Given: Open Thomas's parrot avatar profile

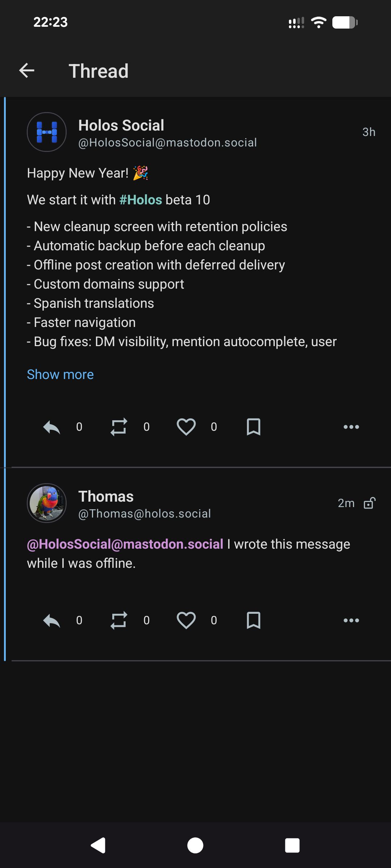Looking at the screenshot, I should point(47,503).
